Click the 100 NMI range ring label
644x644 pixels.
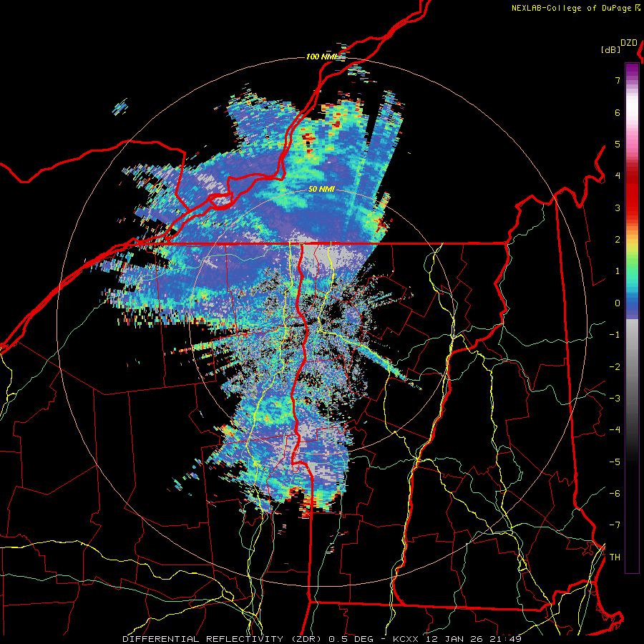click(x=321, y=57)
